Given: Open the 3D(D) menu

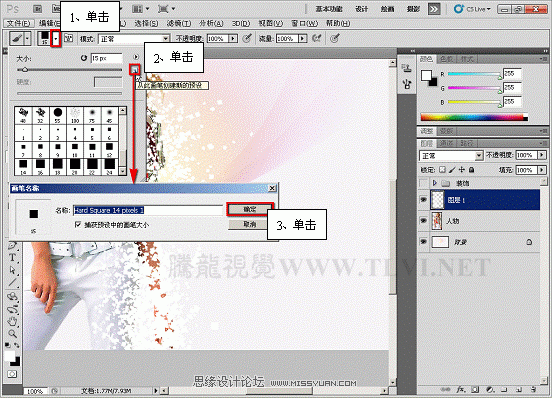Looking at the screenshot, I should [241, 23].
